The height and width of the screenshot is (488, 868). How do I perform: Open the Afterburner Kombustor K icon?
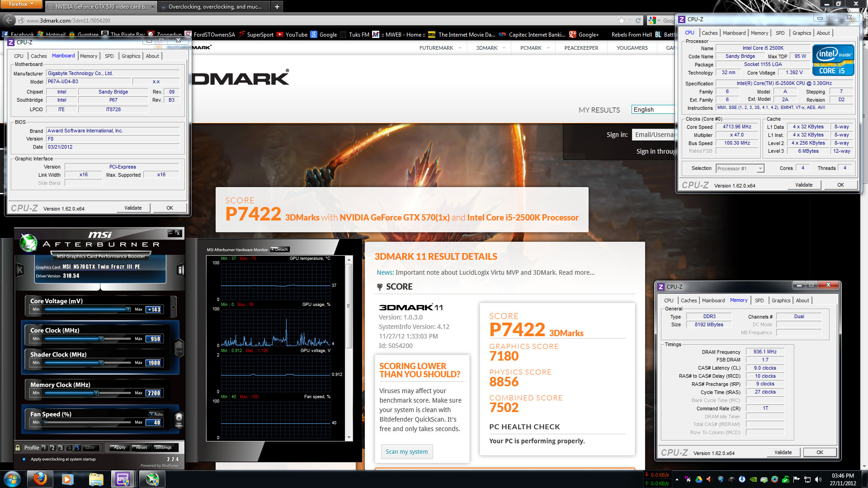click(20, 270)
